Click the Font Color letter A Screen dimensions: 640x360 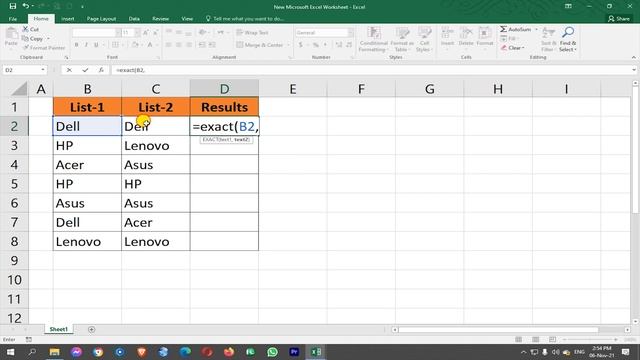[x=150, y=45]
